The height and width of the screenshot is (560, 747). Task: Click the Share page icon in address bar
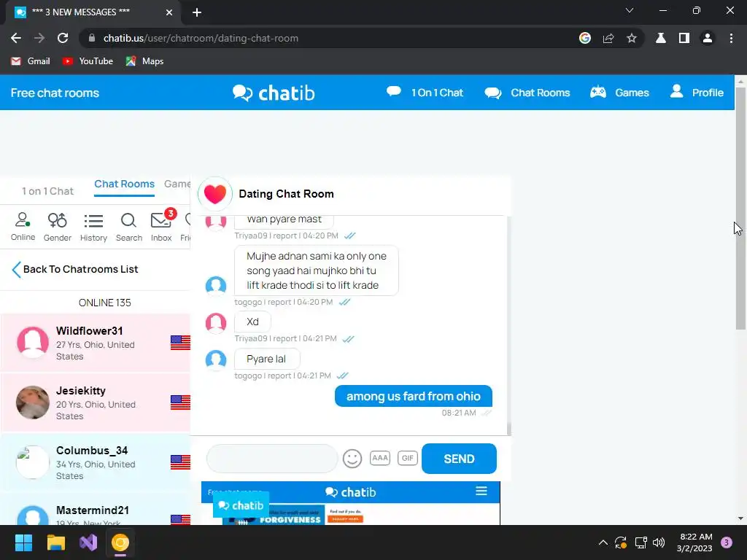608,38
